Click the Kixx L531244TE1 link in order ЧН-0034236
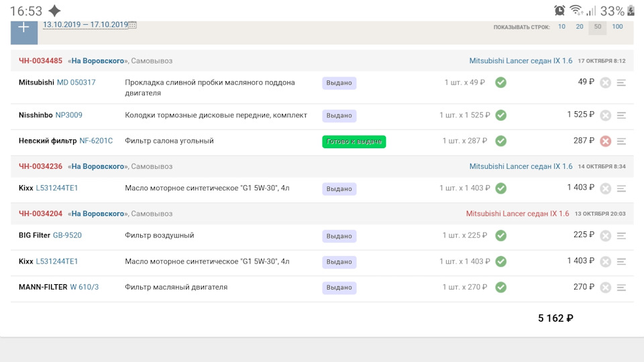The height and width of the screenshot is (362, 644). pyautogui.click(x=57, y=188)
